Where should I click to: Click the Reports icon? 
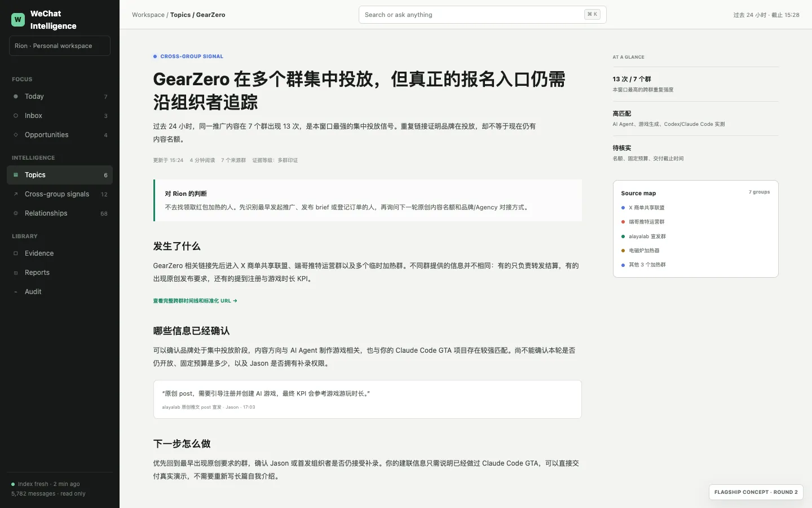(x=16, y=273)
